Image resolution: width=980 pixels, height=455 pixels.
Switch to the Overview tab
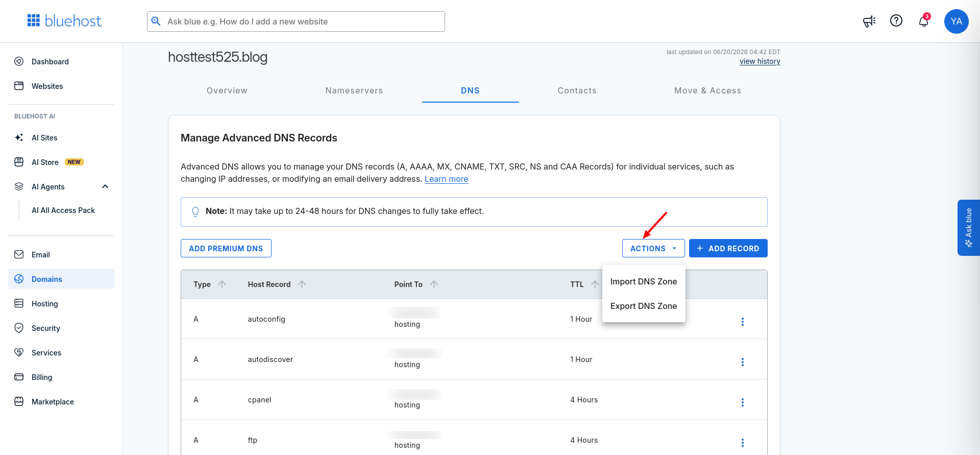(x=227, y=90)
